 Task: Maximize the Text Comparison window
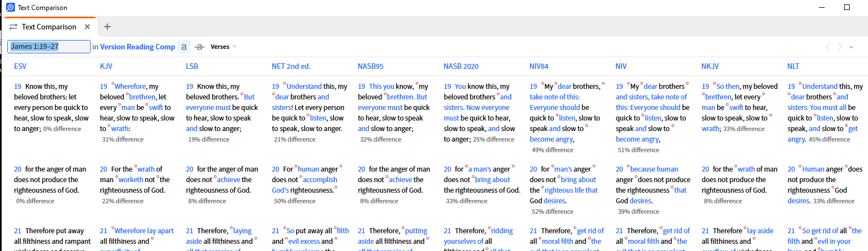tap(847, 7)
